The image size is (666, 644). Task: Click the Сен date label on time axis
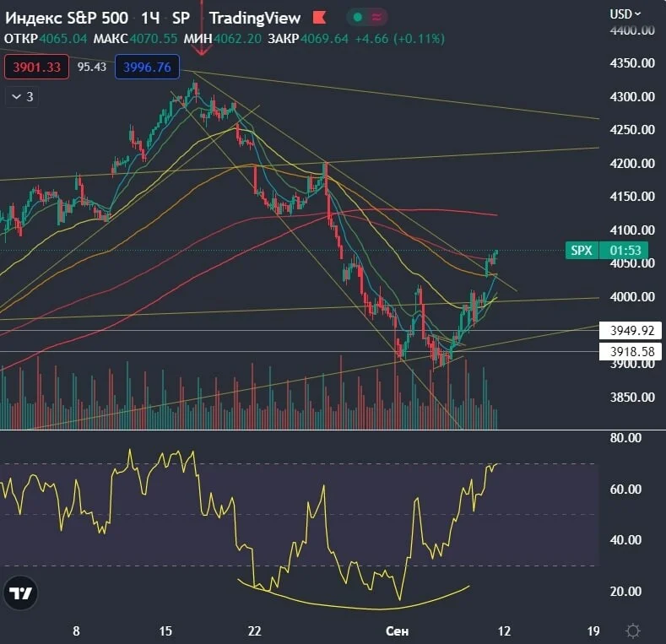(x=397, y=631)
